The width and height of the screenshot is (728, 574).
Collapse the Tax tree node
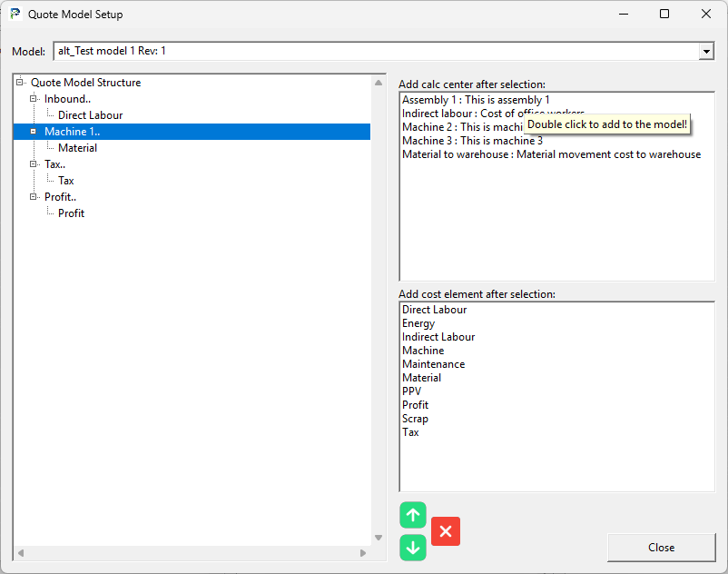[34, 164]
